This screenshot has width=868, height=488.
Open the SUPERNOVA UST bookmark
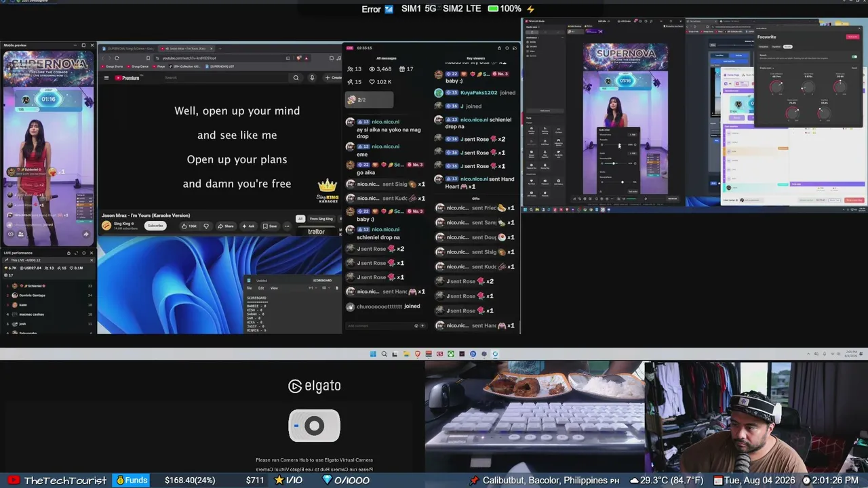pyautogui.click(x=220, y=66)
